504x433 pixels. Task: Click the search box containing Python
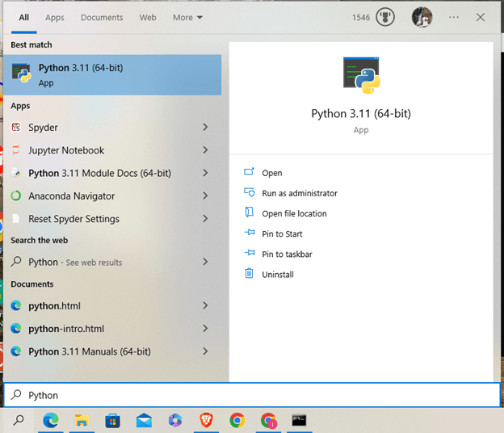[252, 395]
